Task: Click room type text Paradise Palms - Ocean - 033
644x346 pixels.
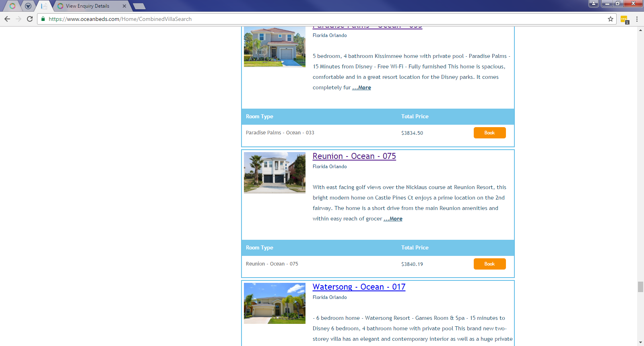Action: coord(280,133)
